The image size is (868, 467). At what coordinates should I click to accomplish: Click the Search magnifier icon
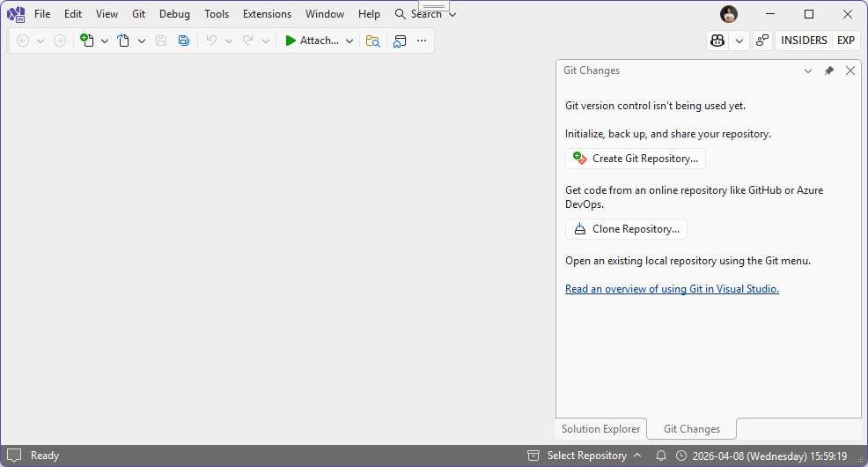point(401,14)
